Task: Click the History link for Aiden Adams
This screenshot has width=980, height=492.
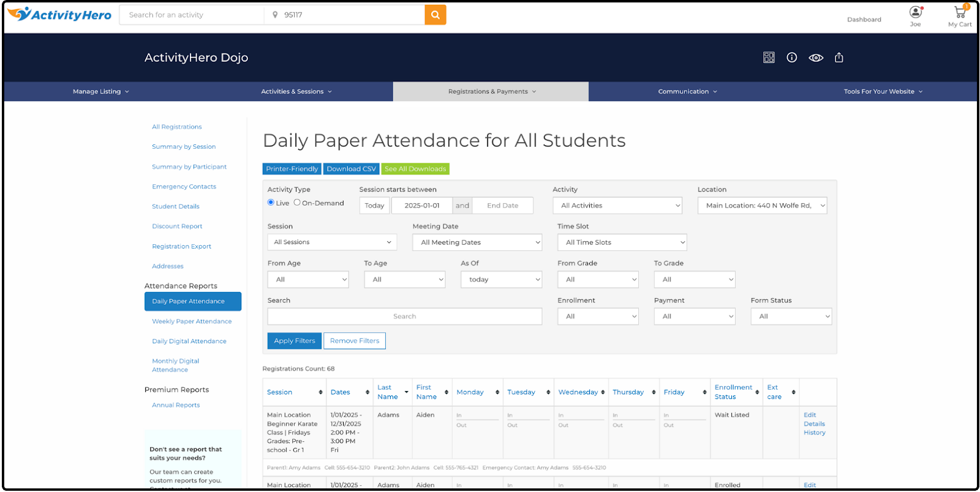Action: 815,433
